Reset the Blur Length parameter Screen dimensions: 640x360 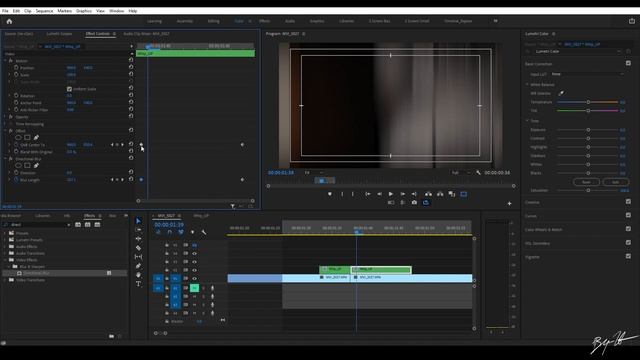point(131,179)
